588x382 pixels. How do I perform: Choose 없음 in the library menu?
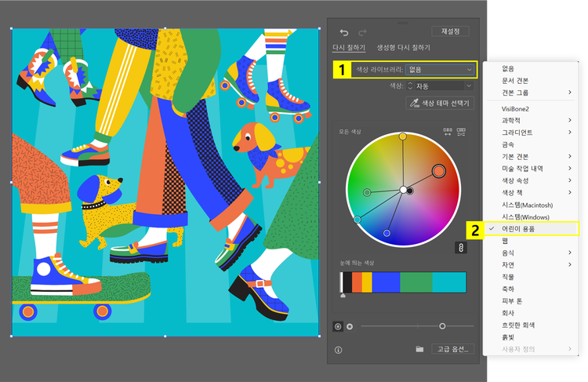(508, 69)
